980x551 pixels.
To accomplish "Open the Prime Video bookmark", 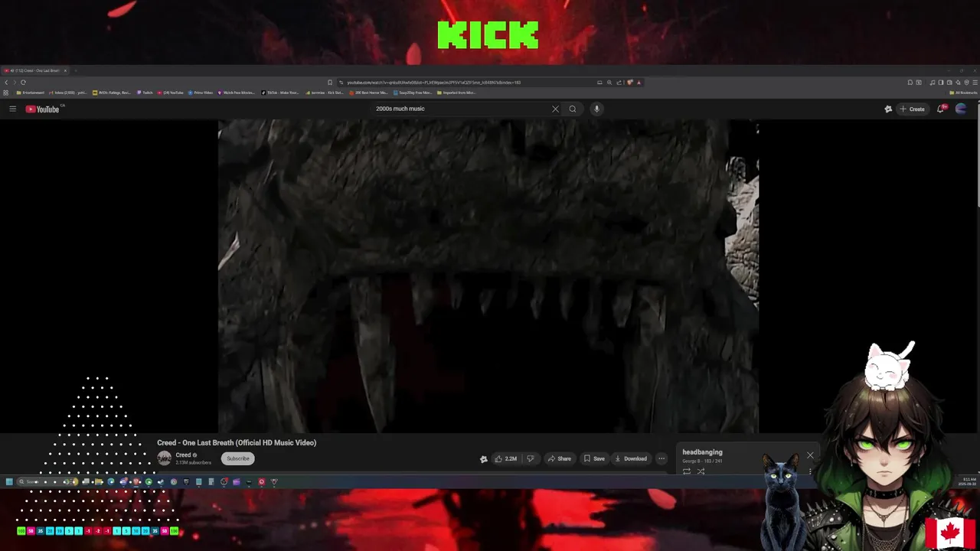I will (x=200, y=93).
